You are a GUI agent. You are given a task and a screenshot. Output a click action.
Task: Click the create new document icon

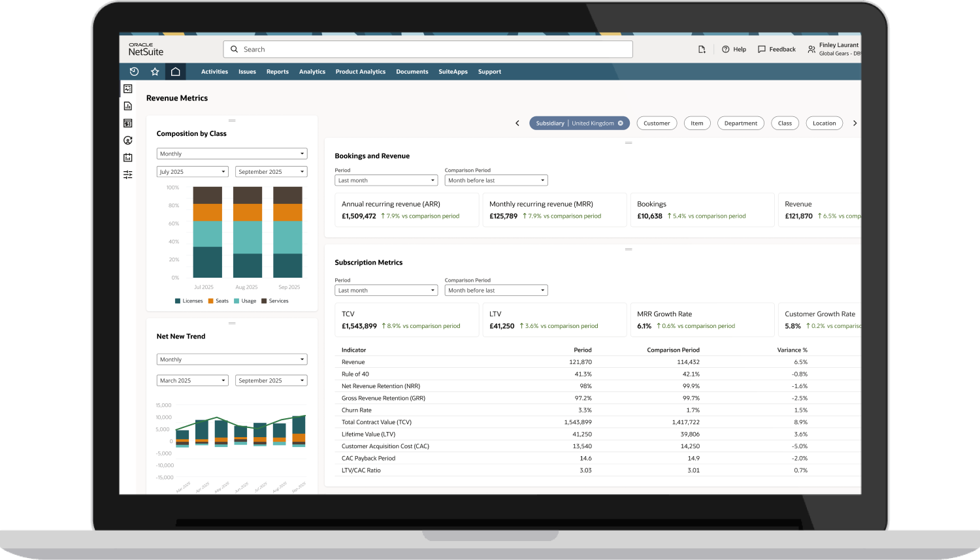point(702,50)
